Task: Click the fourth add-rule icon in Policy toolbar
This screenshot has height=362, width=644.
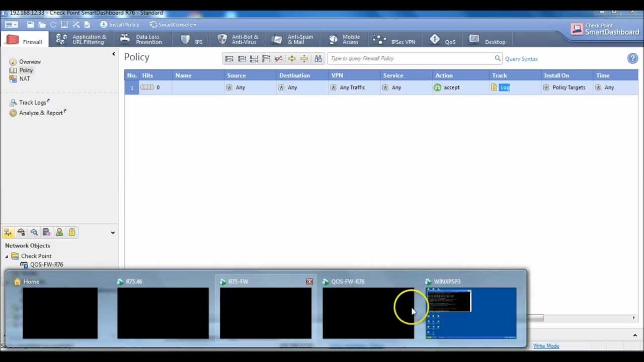Action: coord(266,59)
